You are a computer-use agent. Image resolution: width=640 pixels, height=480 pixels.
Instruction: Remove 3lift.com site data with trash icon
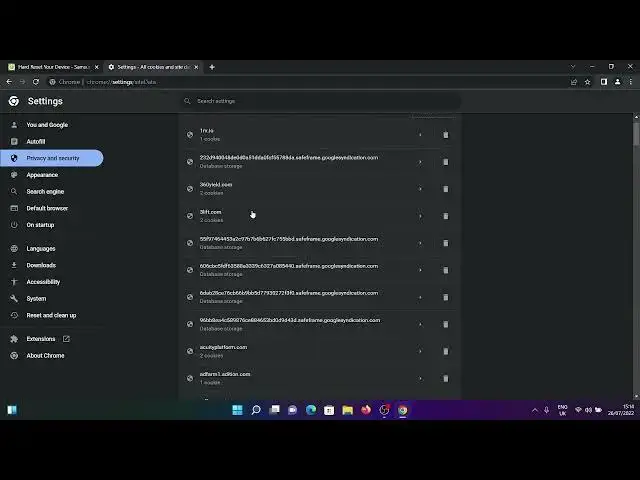(x=446, y=216)
